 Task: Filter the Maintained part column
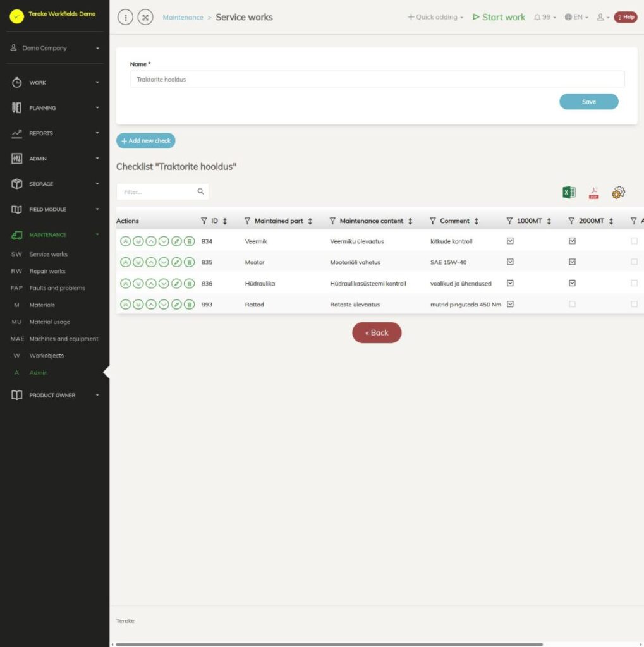point(247,221)
